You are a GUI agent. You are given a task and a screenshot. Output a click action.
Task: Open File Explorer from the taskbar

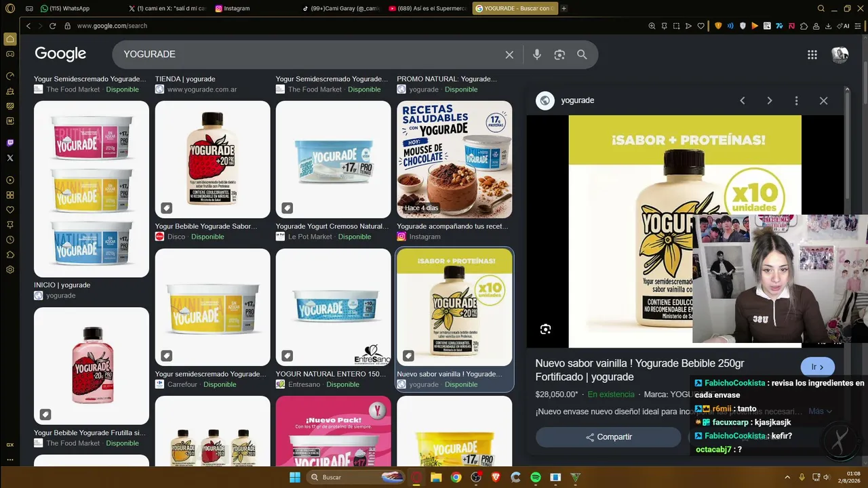436,477
